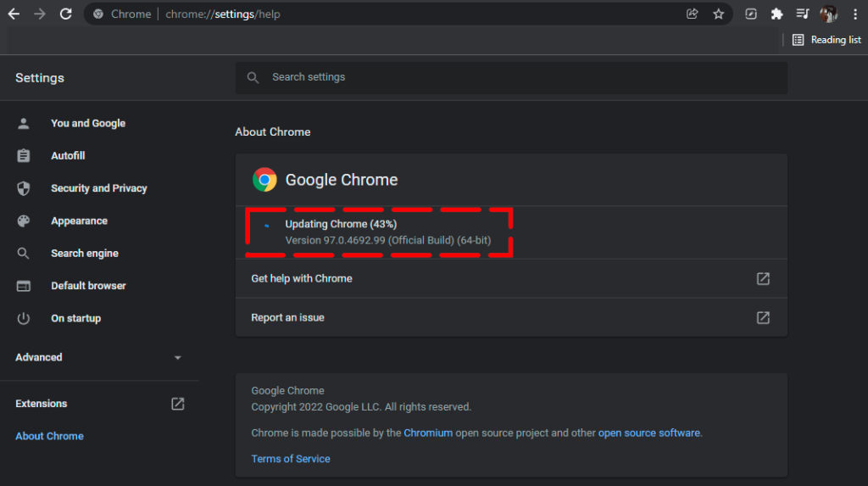Open the open source software link

[648, 433]
